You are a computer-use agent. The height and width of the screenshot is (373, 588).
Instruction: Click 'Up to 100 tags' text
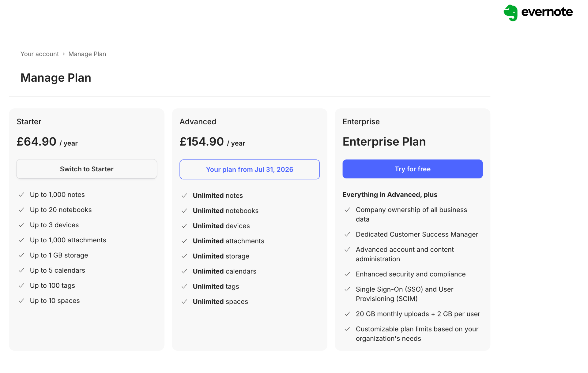click(52, 285)
